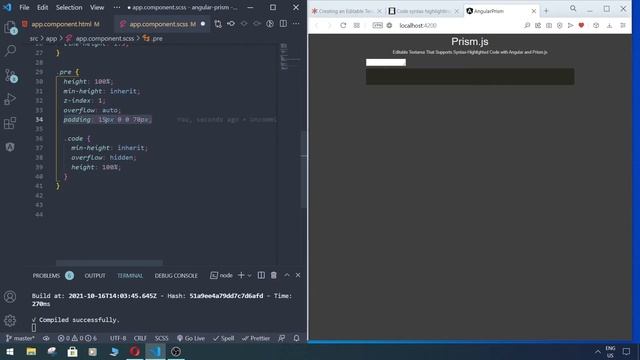Viewport: 640px width, 360px height.
Task: Open notifications bell in status bar
Action: click(x=296, y=338)
